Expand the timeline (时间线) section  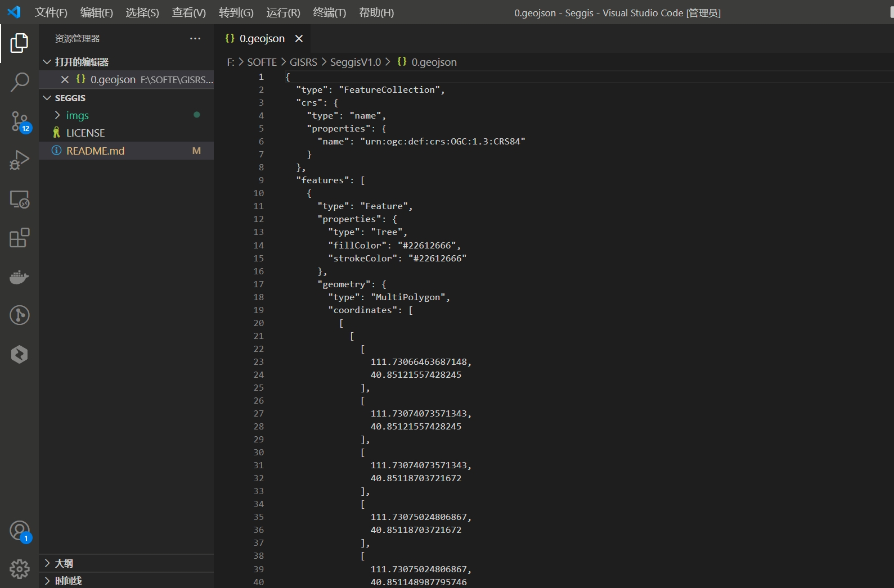coord(47,581)
